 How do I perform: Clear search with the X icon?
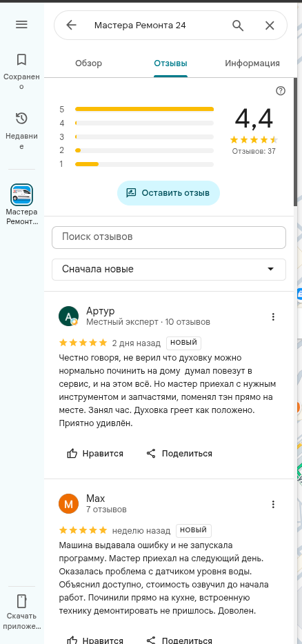pyautogui.click(x=270, y=26)
